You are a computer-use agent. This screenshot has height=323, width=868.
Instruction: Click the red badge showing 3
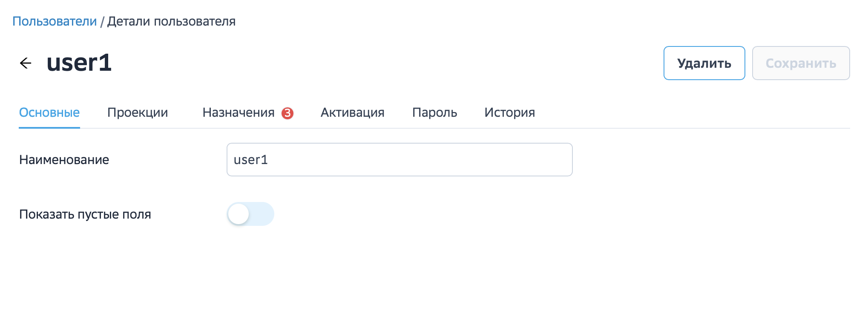(287, 113)
